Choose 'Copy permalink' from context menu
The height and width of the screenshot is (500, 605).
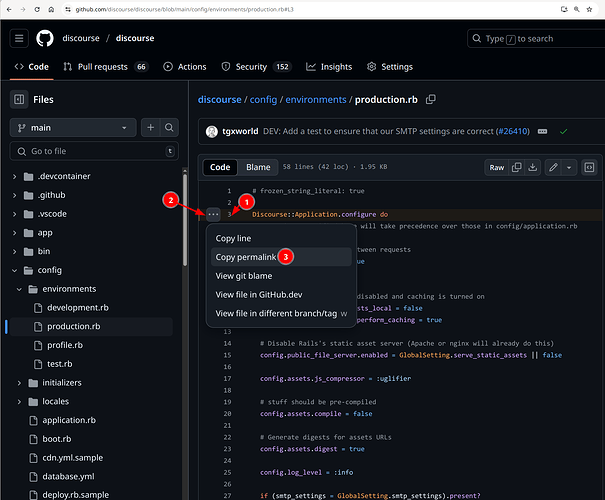coord(281,257)
